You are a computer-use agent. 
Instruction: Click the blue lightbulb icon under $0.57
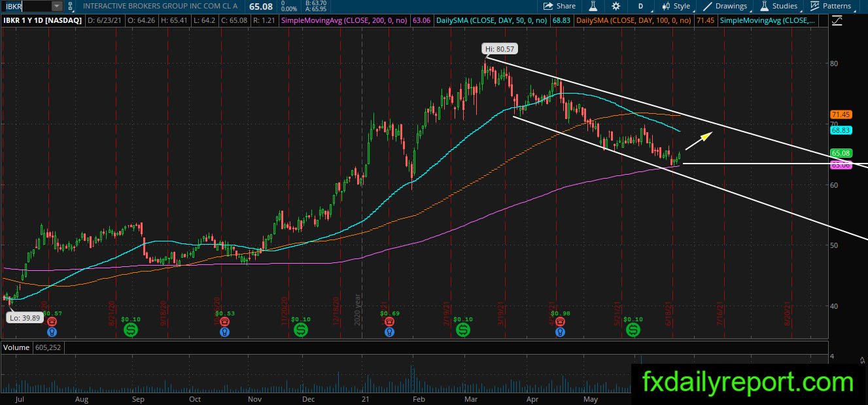(x=52, y=332)
